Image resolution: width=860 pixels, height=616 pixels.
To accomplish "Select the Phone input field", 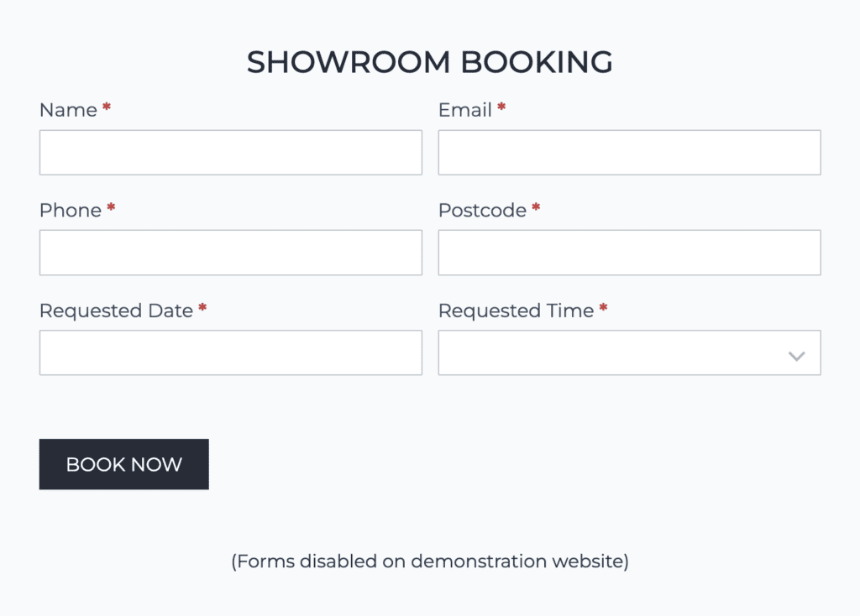I will point(230,253).
